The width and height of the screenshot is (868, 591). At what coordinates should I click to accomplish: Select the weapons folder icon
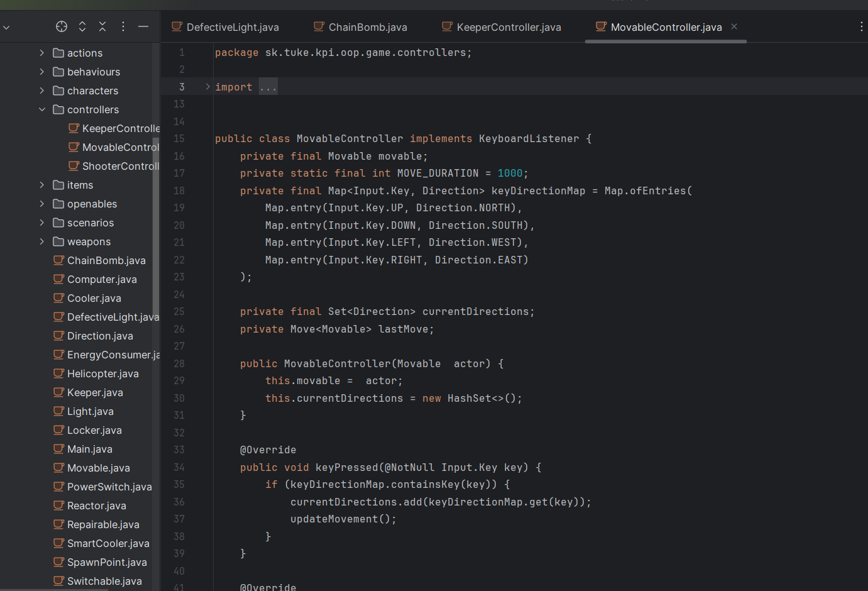pyautogui.click(x=58, y=241)
